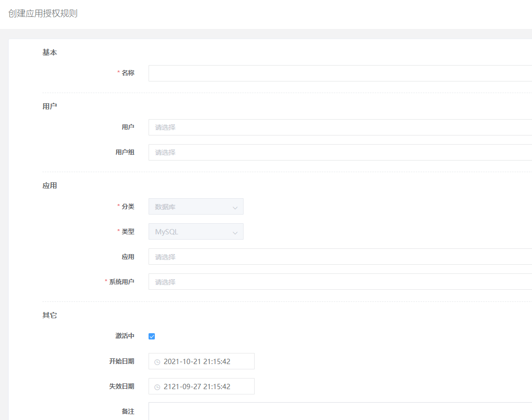The image size is (532, 420).
Task: Open the 应用 application select field
Action: click(341, 257)
